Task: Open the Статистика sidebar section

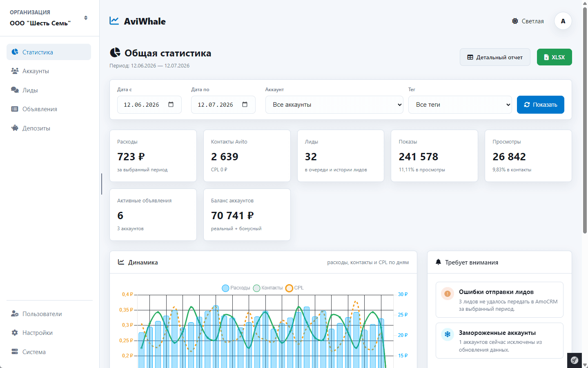Action: point(49,52)
